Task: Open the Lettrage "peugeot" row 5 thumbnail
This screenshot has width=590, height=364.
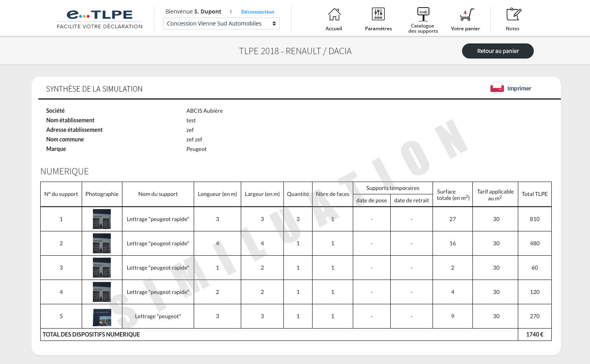Action: tap(102, 317)
